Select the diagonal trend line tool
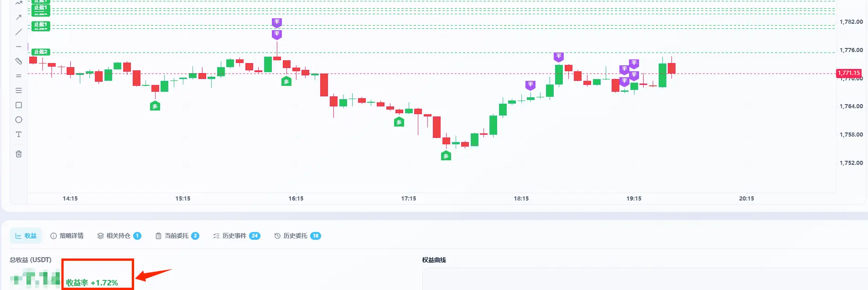The width and height of the screenshot is (868, 290). (19, 32)
